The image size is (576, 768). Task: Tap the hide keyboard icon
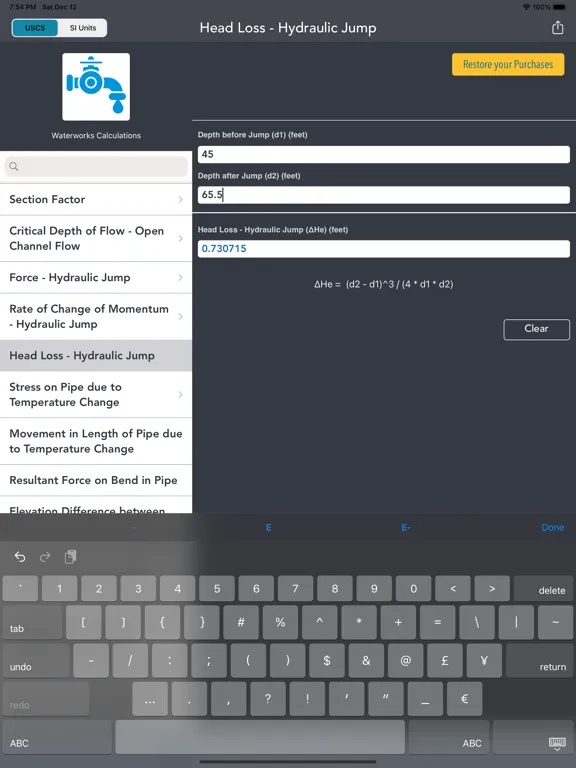pyautogui.click(x=557, y=744)
